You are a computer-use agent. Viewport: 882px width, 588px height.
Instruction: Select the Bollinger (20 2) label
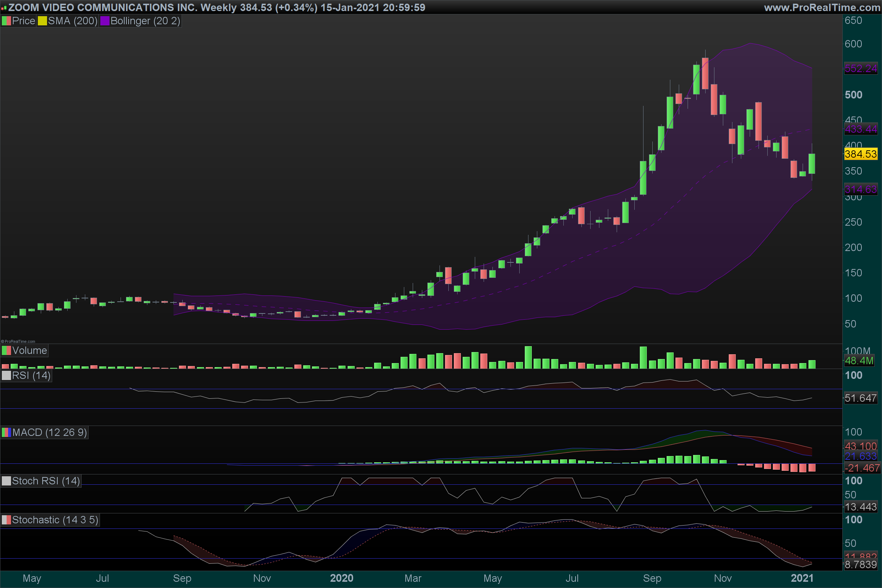pos(145,21)
